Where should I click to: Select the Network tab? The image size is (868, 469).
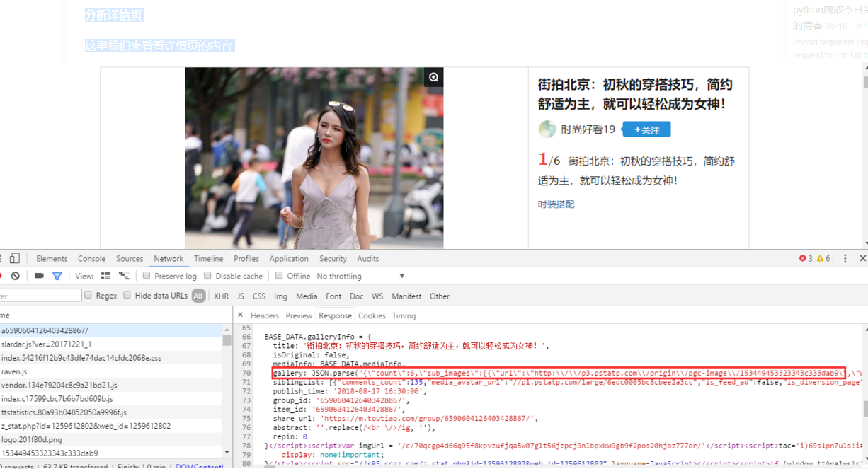[x=169, y=259]
